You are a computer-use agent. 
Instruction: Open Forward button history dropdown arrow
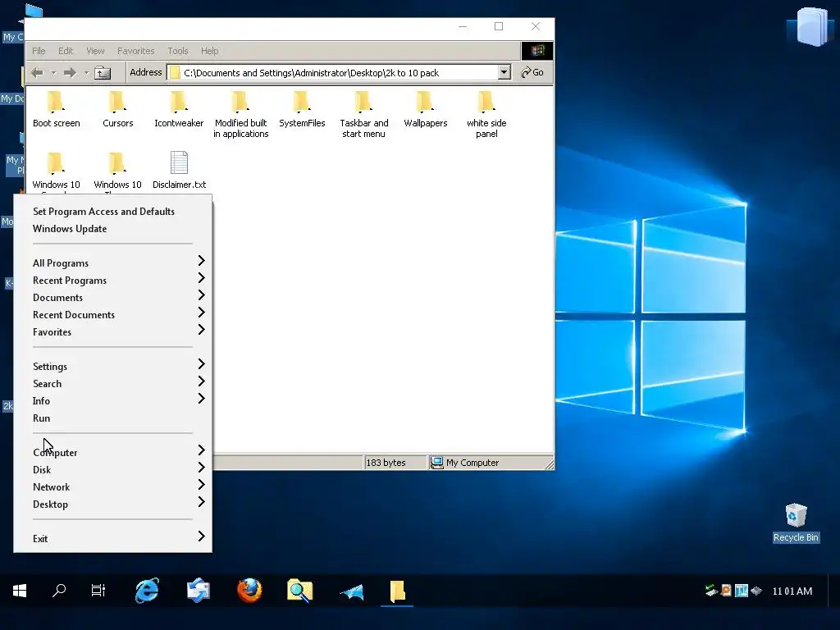click(x=86, y=72)
